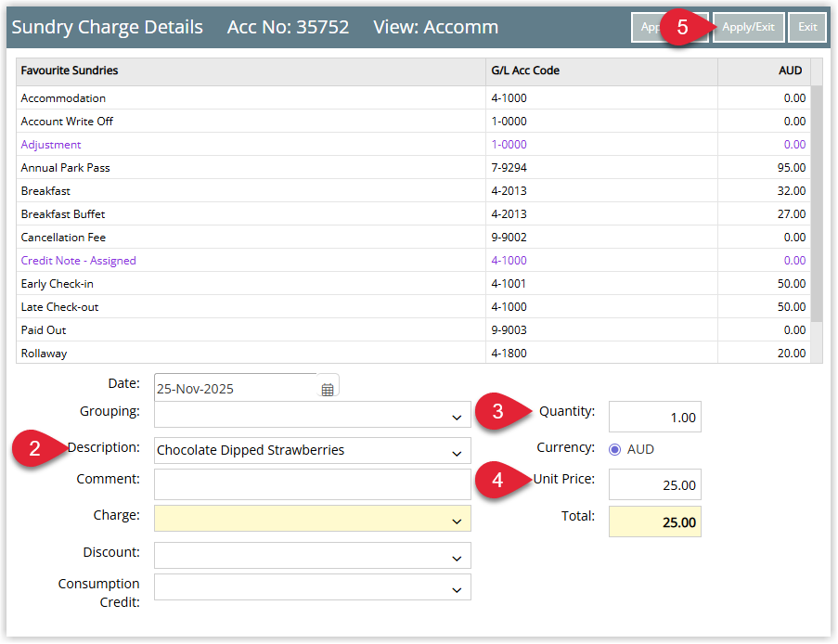Click the AUD column header
This screenshot has width=838, height=644.
point(765,71)
